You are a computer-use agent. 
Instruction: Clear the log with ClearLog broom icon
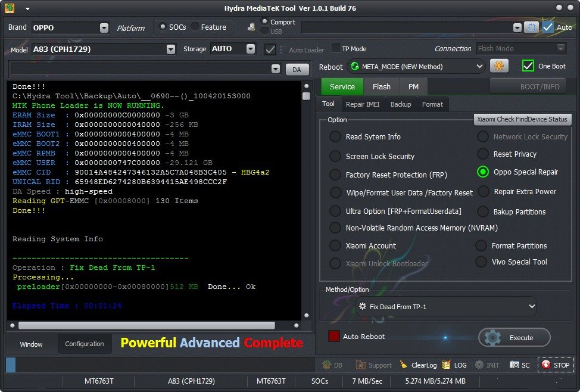click(x=404, y=365)
